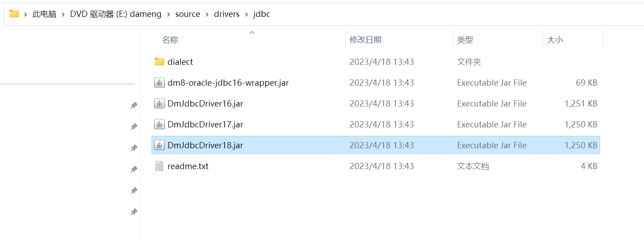The height and width of the screenshot is (241, 644).
Task: Expand the chevron after drivers in breadcrumb
Action: [x=246, y=14]
